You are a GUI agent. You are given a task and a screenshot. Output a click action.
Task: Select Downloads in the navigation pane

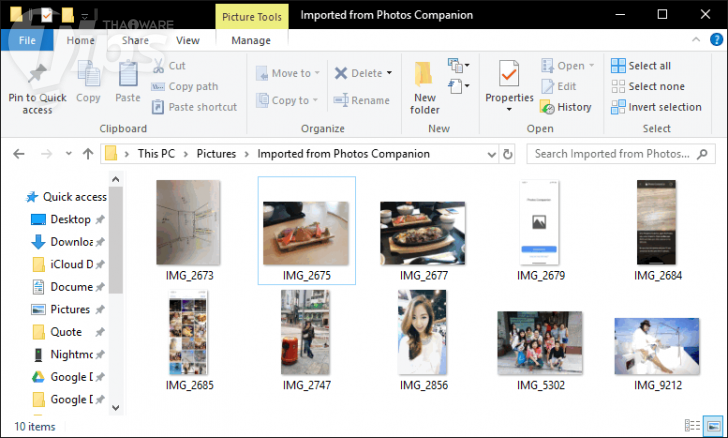click(67, 242)
